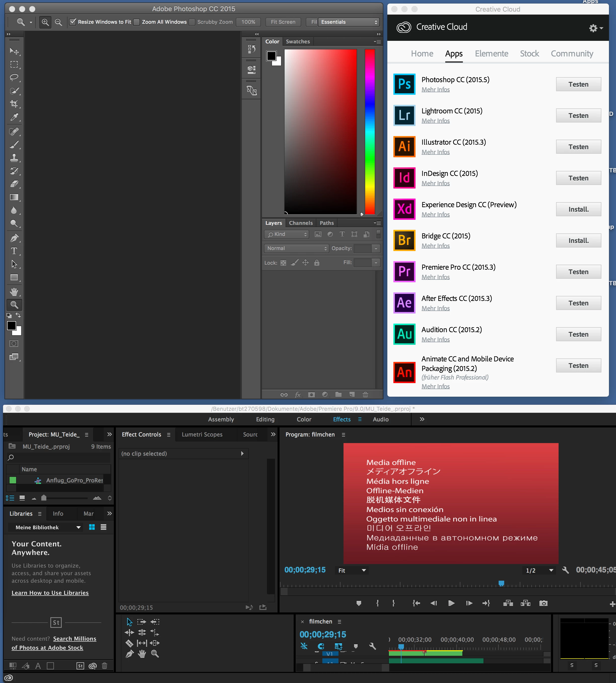Image resolution: width=616 pixels, height=683 pixels.
Task: Enable Zoom All Windows checkbox
Action: (x=136, y=22)
